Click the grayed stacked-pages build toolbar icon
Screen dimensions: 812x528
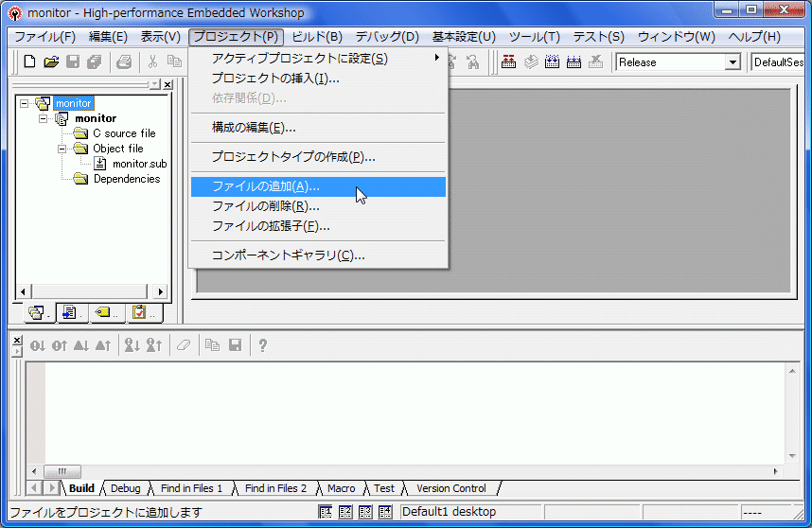[x=531, y=62]
